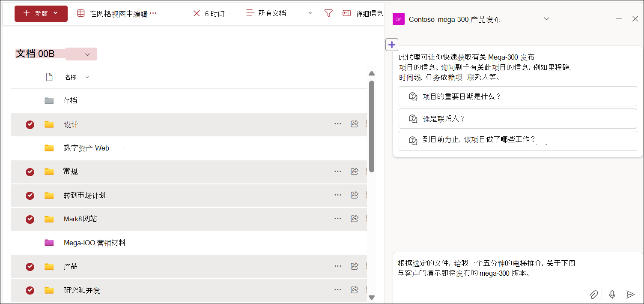
Task: Open agent panel more options ellipsis
Action: click(x=619, y=19)
